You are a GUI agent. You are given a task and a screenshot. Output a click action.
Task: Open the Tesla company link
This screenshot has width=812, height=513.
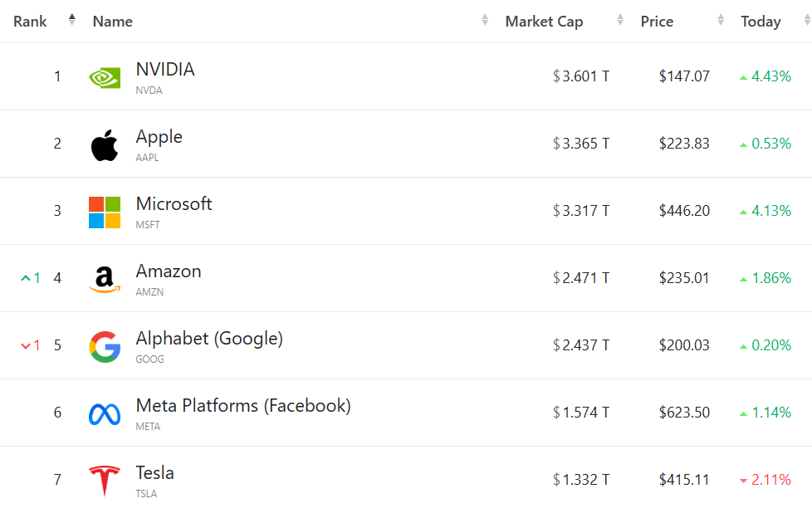pos(155,473)
